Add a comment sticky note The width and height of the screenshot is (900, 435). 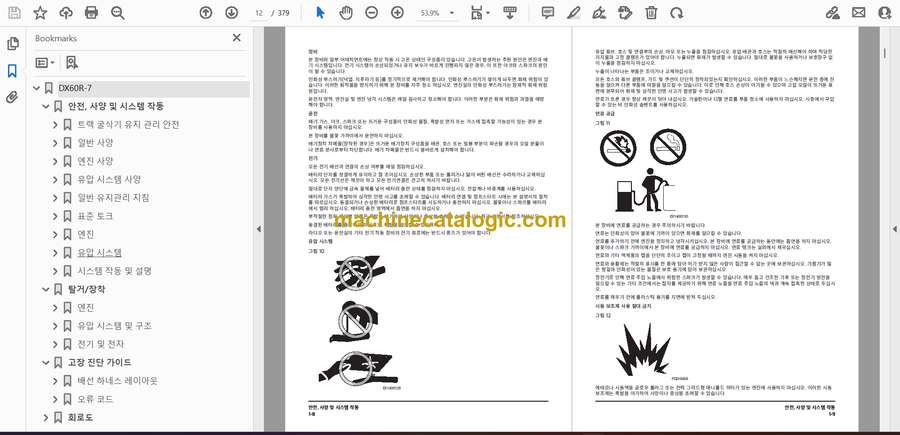point(548,13)
